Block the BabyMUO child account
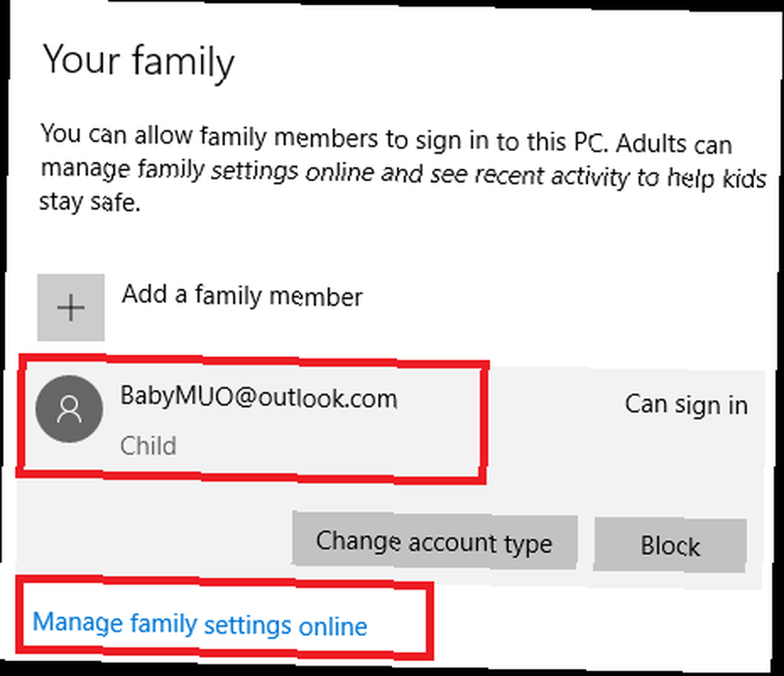 coord(670,545)
